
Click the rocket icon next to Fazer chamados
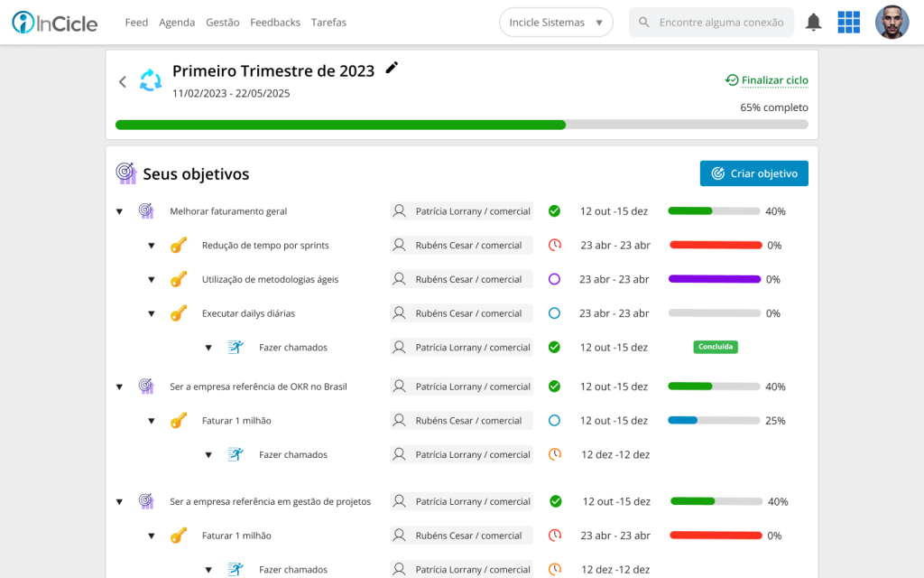[x=236, y=347]
